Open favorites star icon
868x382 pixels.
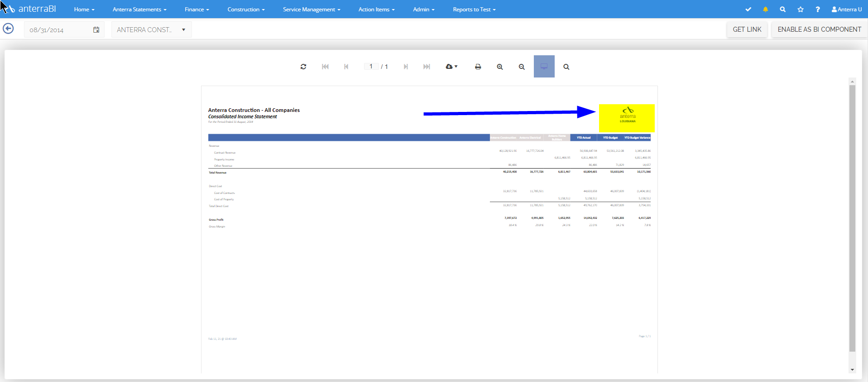800,9
